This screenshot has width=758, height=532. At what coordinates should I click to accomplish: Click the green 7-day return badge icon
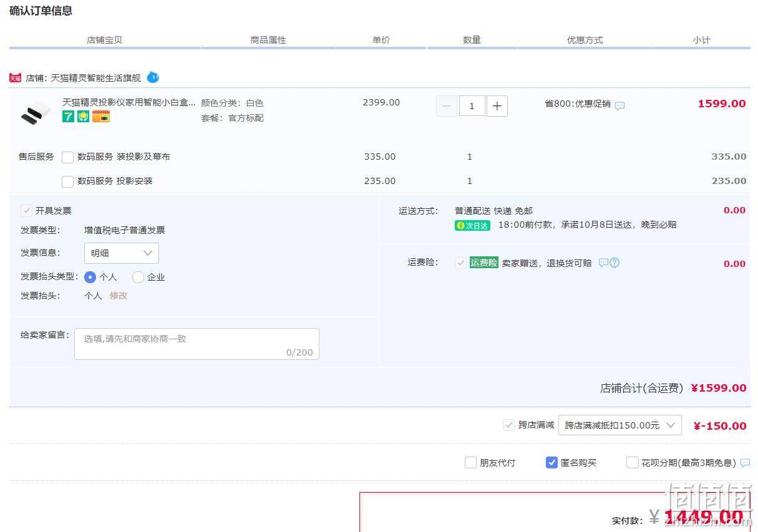(68, 117)
